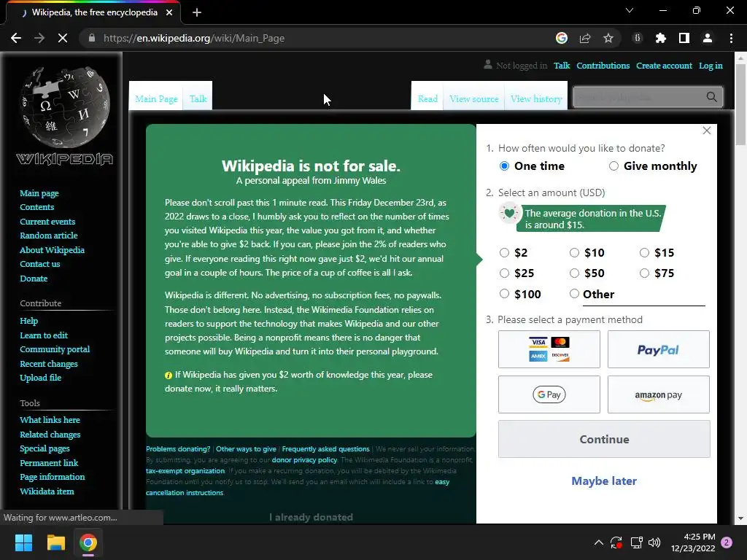This screenshot has width=747, height=560.
Task: Click the browser back arrow
Action: coord(16,38)
